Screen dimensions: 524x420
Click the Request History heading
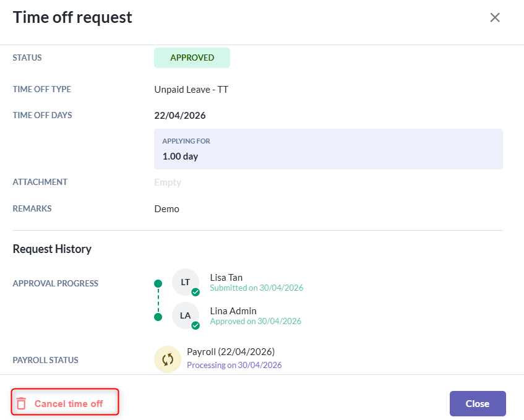(52, 249)
